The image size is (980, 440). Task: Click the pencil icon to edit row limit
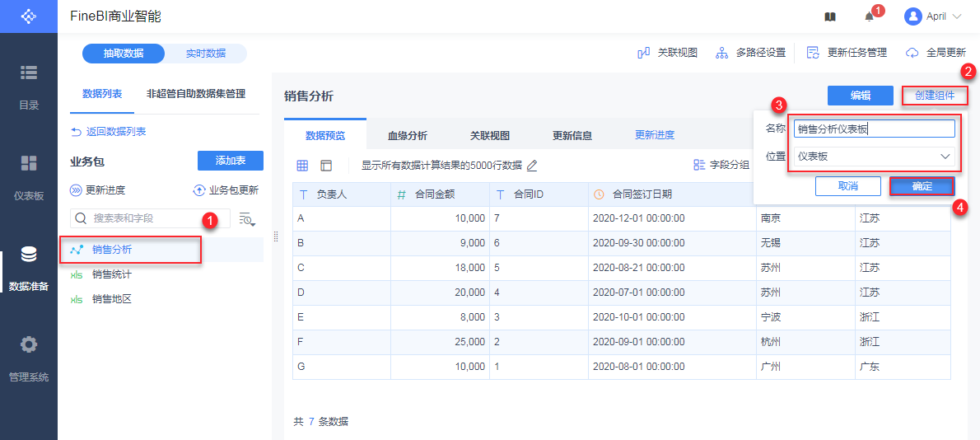tap(532, 165)
